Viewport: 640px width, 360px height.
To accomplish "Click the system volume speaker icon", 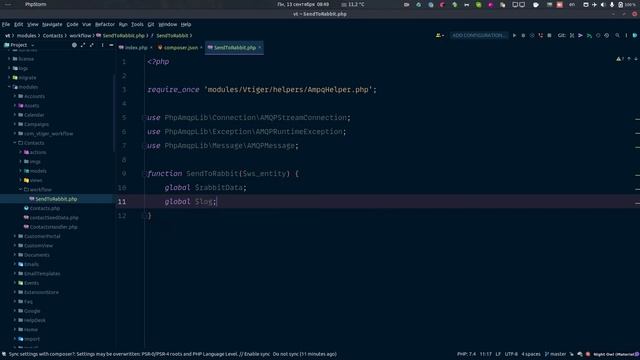I will coord(603,4).
